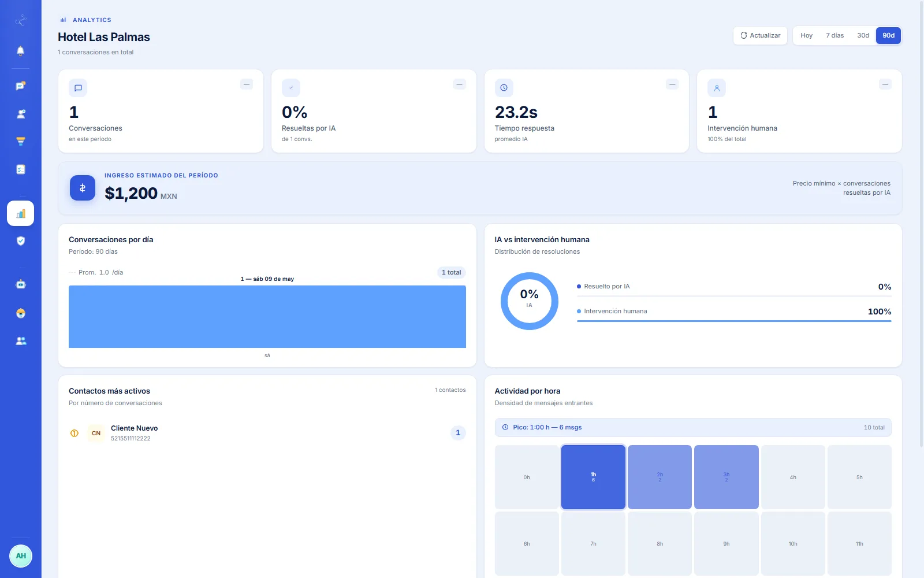Select the 7 días time range
The image size is (924, 578).
[x=834, y=36]
